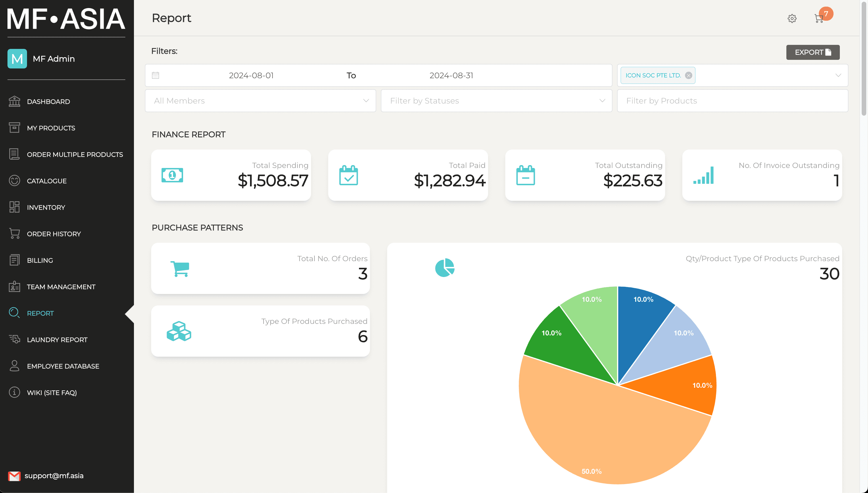Click the EXPORT button
Image resolution: width=868 pixels, height=493 pixels.
pos(813,53)
